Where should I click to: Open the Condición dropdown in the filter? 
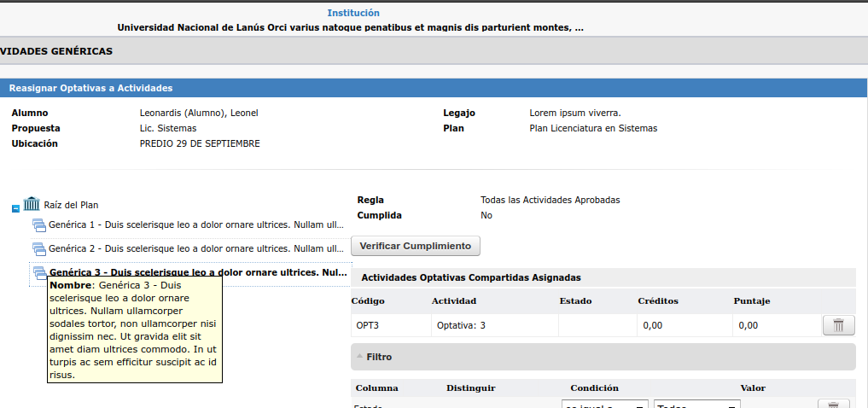click(x=605, y=405)
